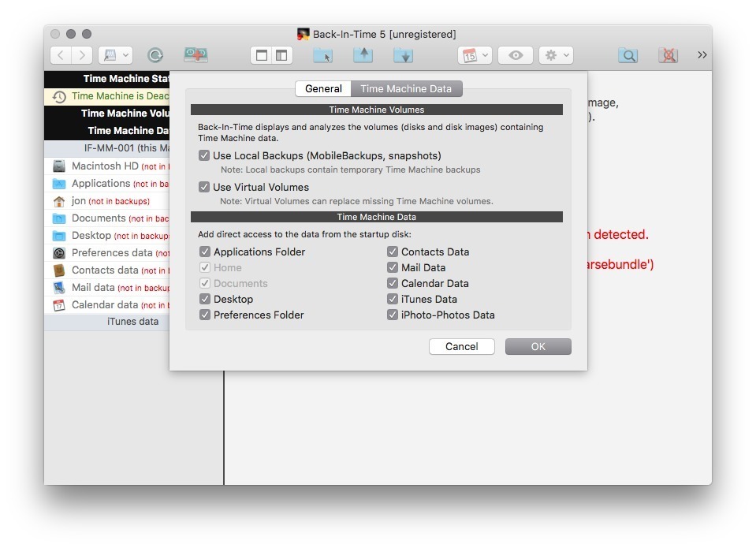756x548 pixels.
Task: Uncheck Use Local Backups checkbox
Action: pos(205,156)
